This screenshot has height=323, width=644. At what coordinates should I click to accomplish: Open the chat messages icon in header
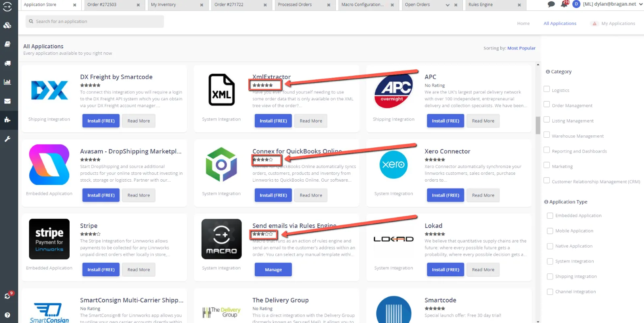click(551, 4)
